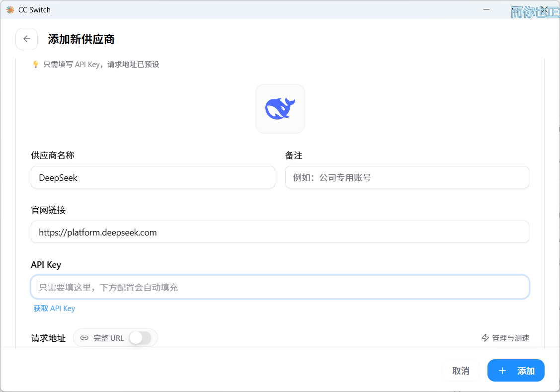
Task: Open the 获取 API Key link
Action: pyautogui.click(x=54, y=308)
